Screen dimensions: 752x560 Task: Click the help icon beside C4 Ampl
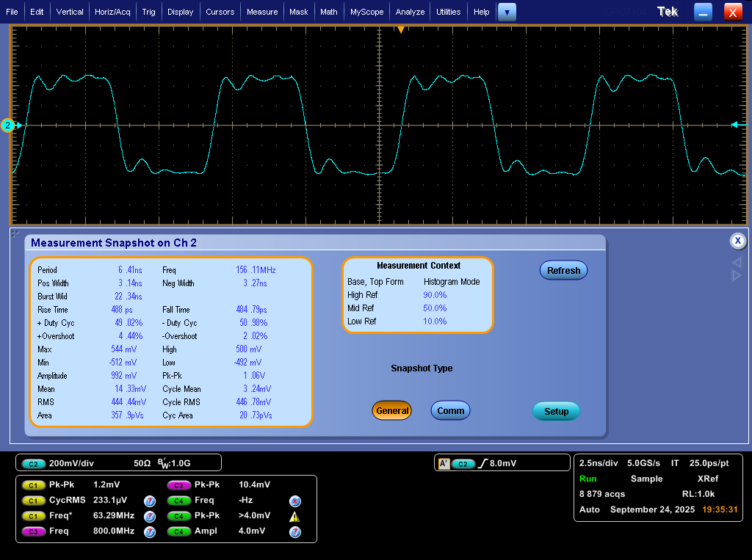pyautogui.click(x=295, y=532)
